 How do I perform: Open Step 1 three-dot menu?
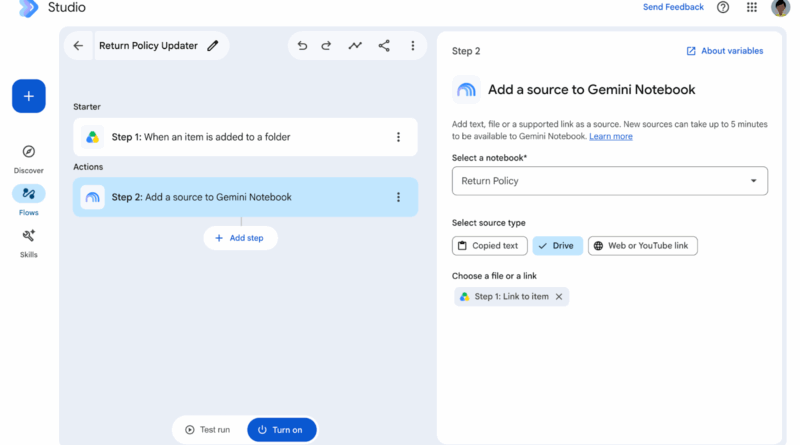click(x=398, y=137)
